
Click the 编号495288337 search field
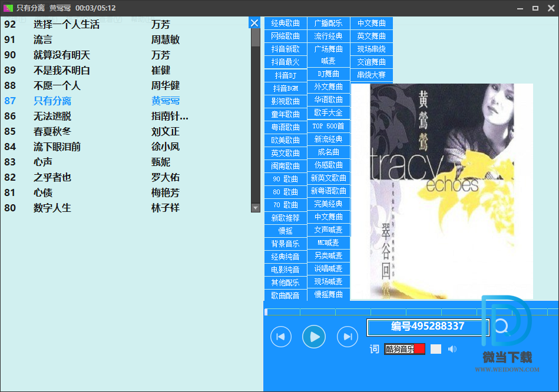pos(428,327)
